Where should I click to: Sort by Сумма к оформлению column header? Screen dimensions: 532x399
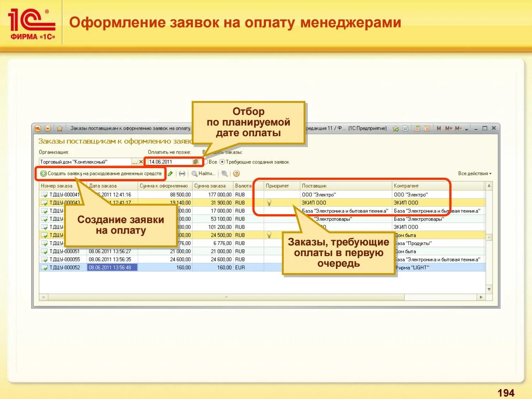tap(165, 186)
